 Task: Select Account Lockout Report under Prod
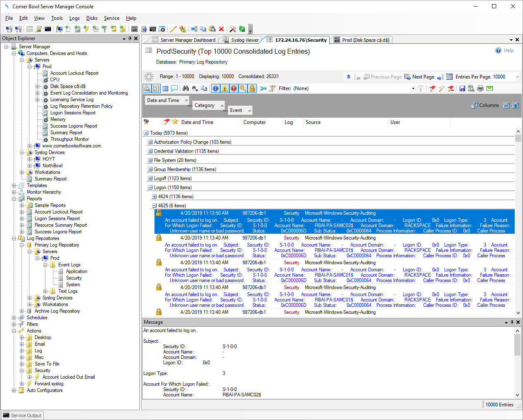click(74, 73)
